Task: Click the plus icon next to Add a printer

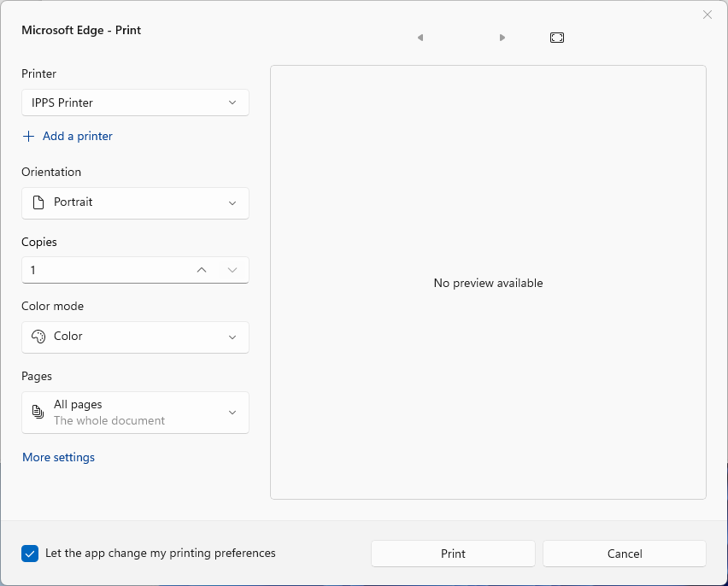Action: point(28,136)
